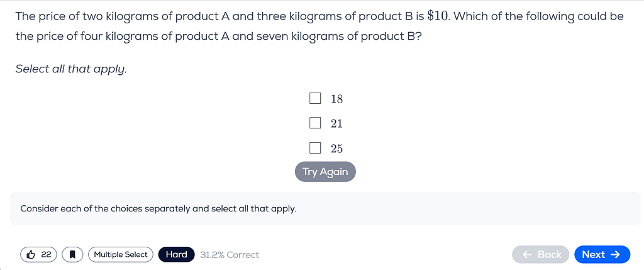This screenshot has width=644, height=270.
Task: Tick the checkbox next to 21
Action: pyautogui.click(x=315, y=123)
